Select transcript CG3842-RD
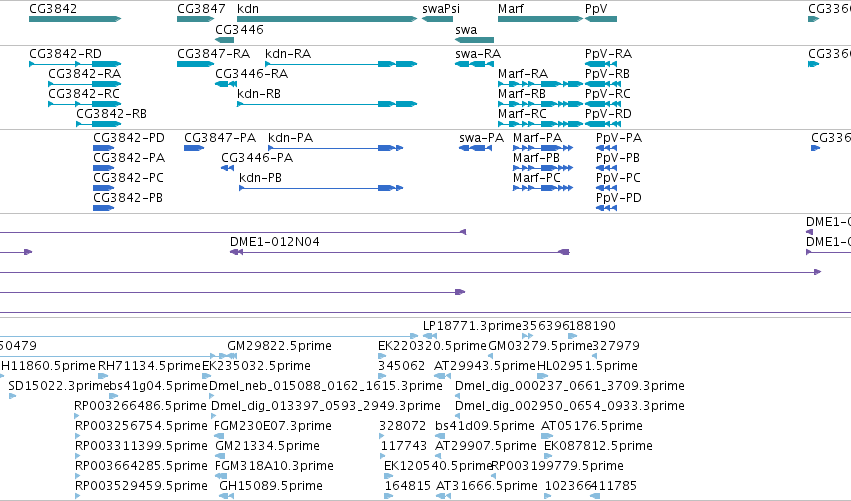The width and height of the screenshot is (851, 501). tap(75, 64)
